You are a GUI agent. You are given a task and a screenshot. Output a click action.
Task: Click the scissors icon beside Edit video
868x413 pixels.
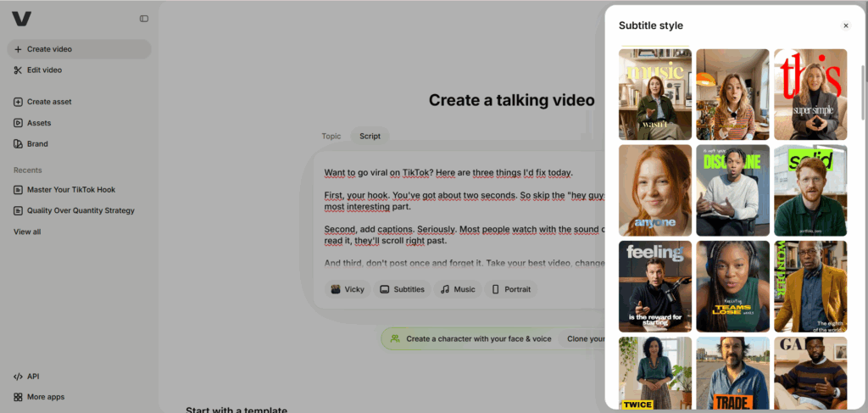point(18,70)
